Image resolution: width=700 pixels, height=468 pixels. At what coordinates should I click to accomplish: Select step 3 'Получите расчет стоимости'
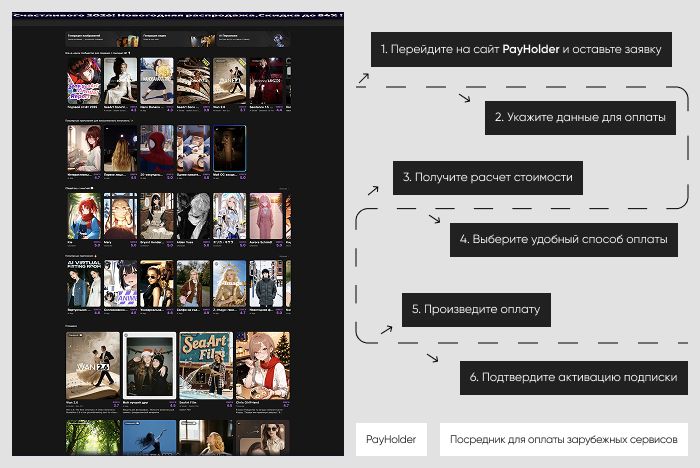coord(488,177)
